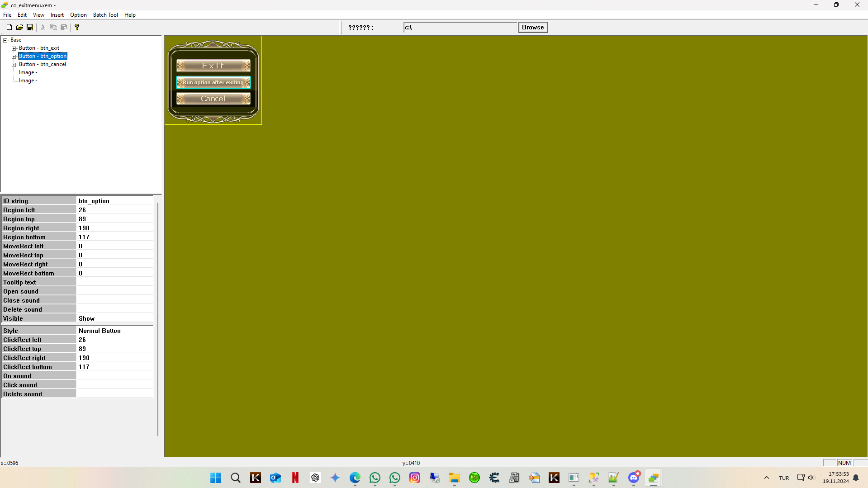Click the c:\ path input field

[x=460, y=27]
